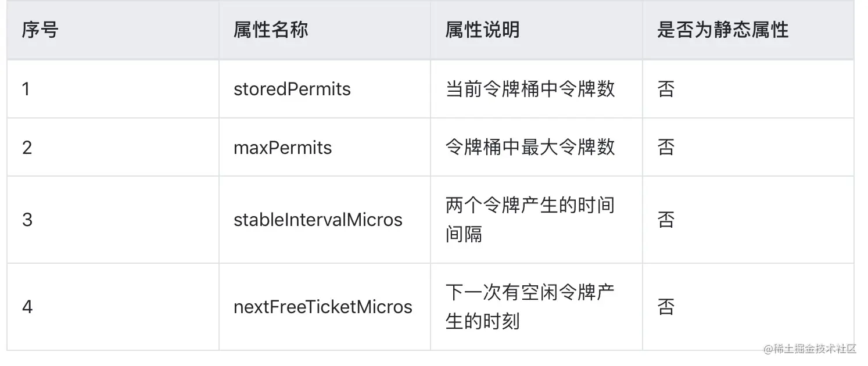Click row number 2 cell
Image resolution: width=868 pixels, height=366 pixels.
coord(27,148)
